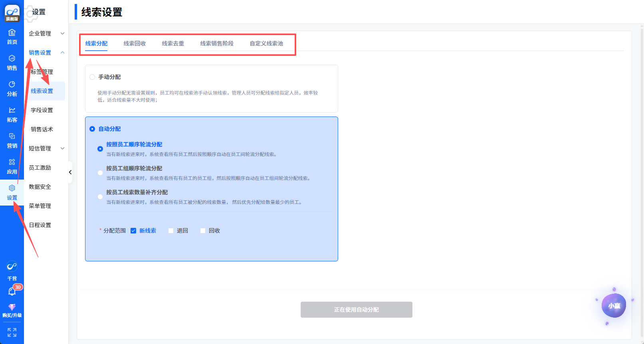Open the 应用 apps grid icon
The height and width of the screenshot is (344, 644).
pos(12,162)
